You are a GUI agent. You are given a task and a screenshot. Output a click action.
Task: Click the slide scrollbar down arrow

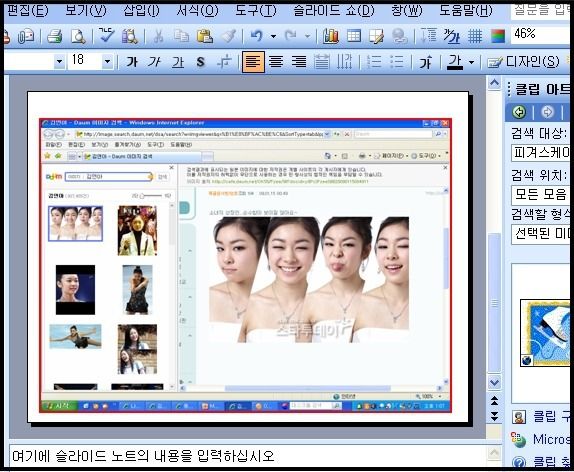point(494,382)
